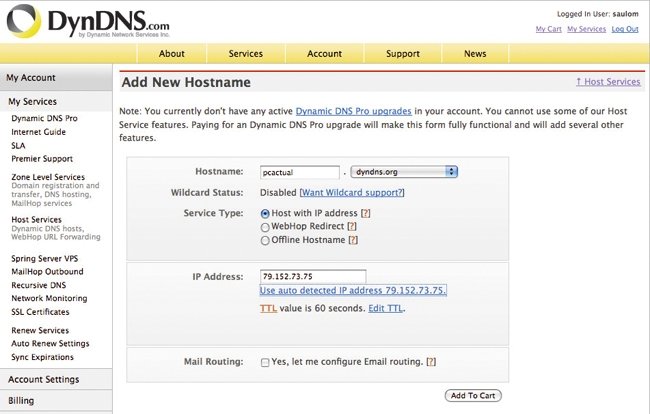Click Want Wildcard support link
Viewport: 650px width, 414px height.
click(x=352, y=193)
